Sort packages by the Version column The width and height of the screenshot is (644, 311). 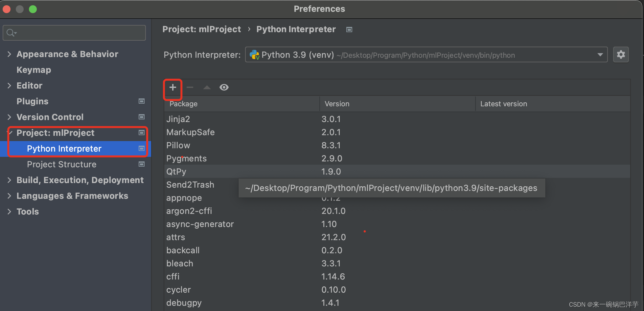pyautogui.click(x=337, y=104)
